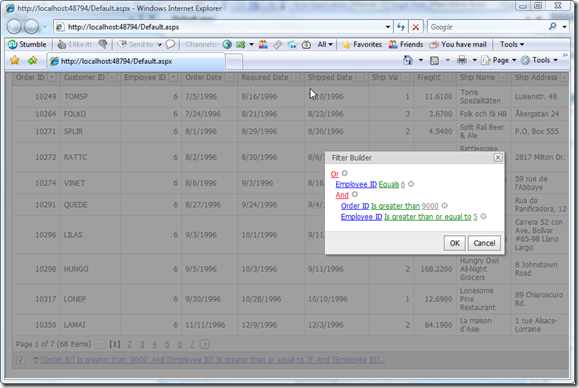
Task: Open StumbleUpon Friends
Action: click(x=405, y=45)
